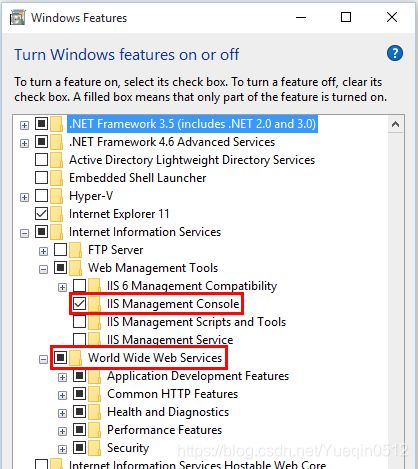Enable Active Directory Lightweight Directory Services checkbox
418x469 pixels.
pos(41,160)
